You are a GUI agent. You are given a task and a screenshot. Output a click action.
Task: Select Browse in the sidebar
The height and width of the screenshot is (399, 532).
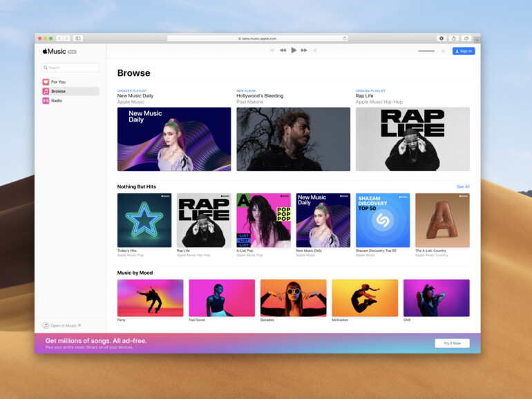pyautogui.click(x=70, y=91)
